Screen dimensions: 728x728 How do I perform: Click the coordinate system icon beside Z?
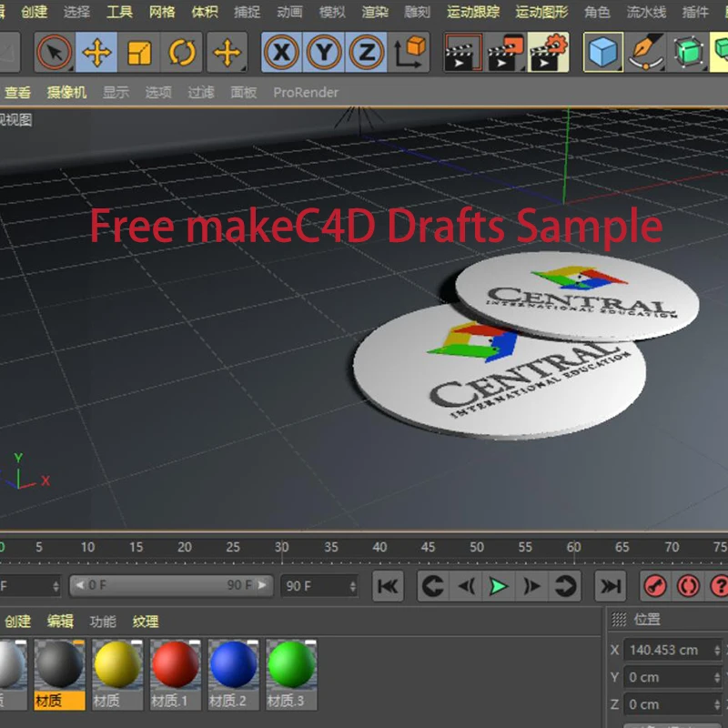tap(409, 52)
